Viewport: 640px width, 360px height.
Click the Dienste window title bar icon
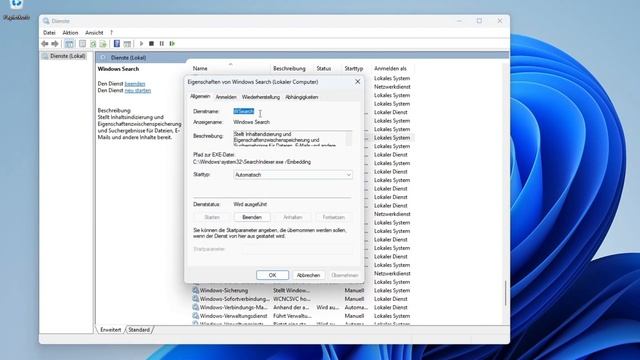[46, 21]
